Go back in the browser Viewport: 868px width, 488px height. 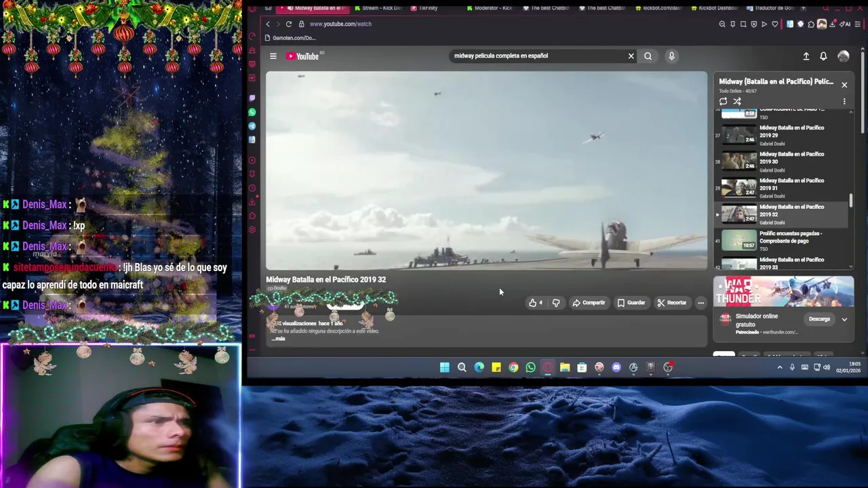coord(267,24)
